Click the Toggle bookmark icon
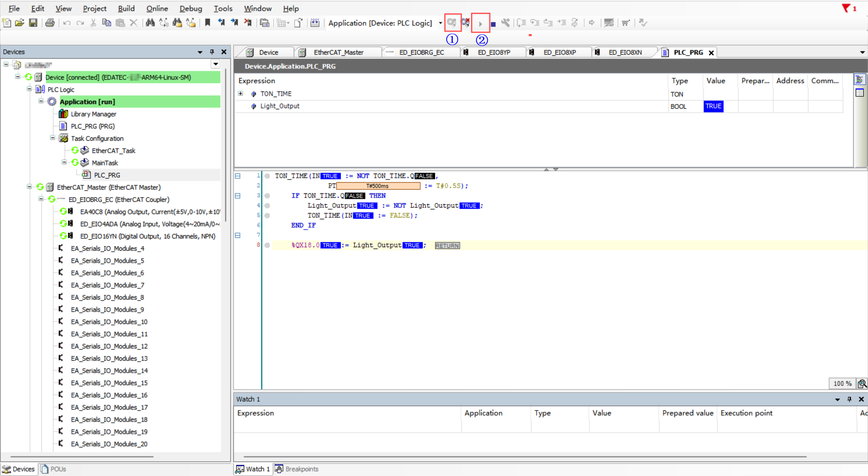Viewport: 868px width, 476px height. point(207,23)
